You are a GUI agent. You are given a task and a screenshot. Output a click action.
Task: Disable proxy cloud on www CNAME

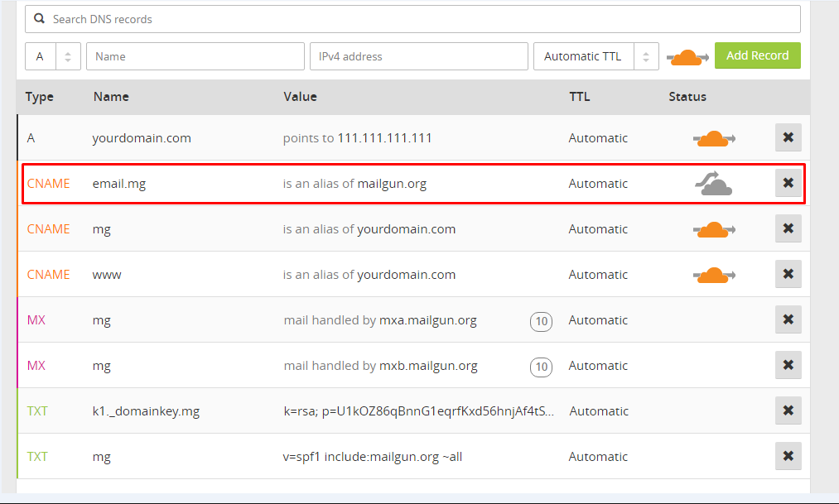pos(713,274)
